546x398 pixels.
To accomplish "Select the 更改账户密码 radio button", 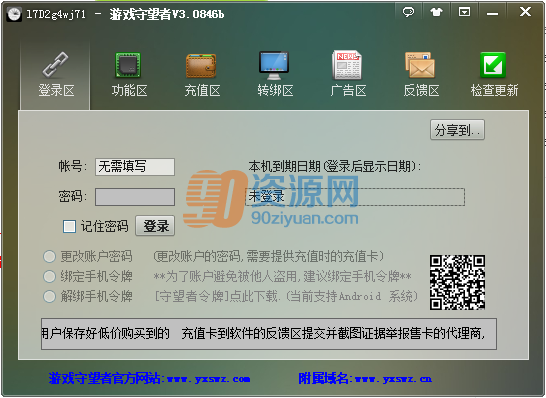I will 49,257.
